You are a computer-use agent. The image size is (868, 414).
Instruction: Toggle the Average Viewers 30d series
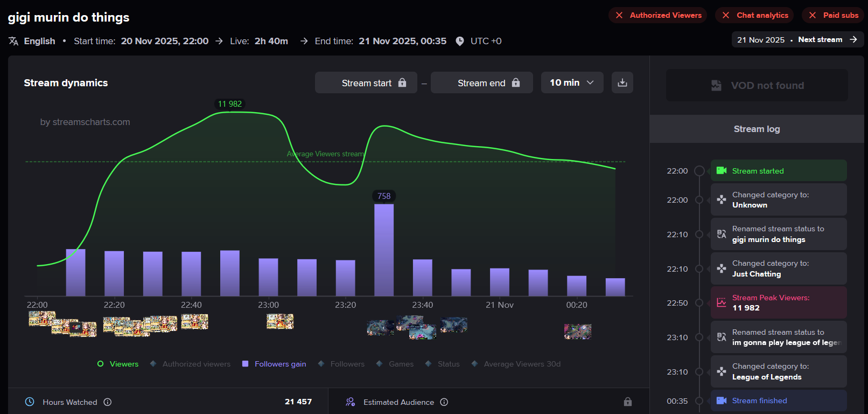(x=516, y=364)
